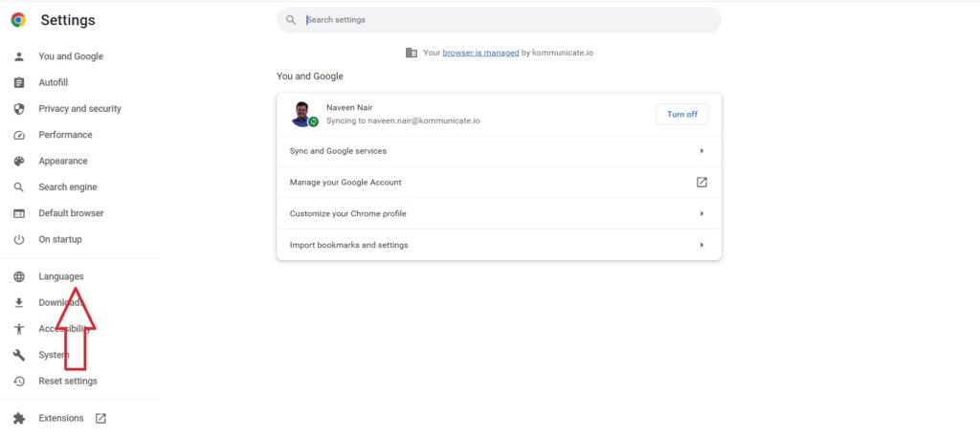This screenshot has width=980, height=437.
Task: Click the Downloads arrow icon
Action: click(19, 303)
